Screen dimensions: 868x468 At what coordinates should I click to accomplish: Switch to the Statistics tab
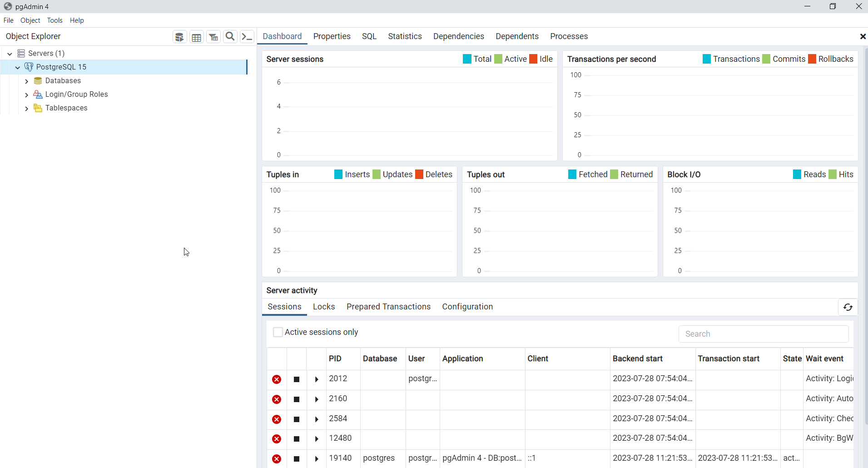tap(404, 36)
